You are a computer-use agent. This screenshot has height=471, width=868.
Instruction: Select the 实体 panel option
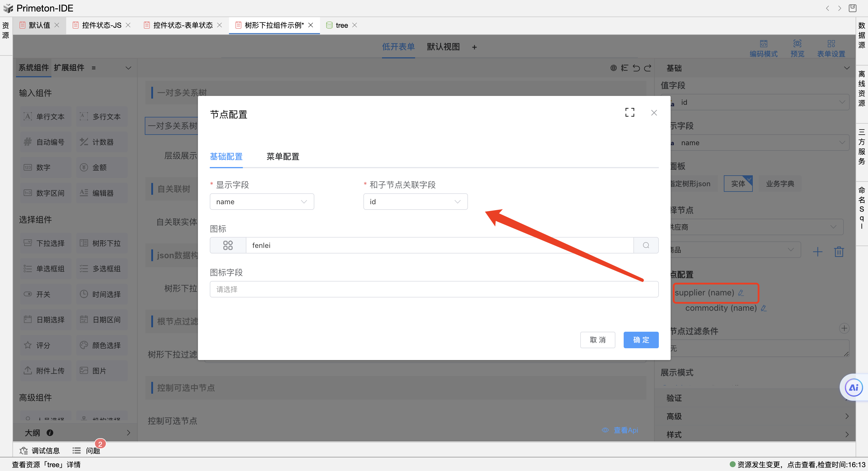(738, 184)
